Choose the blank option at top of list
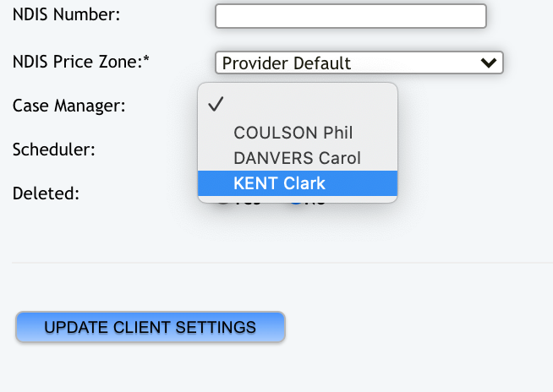The height and width of the screenshot is (392, 553). point(298,105)
